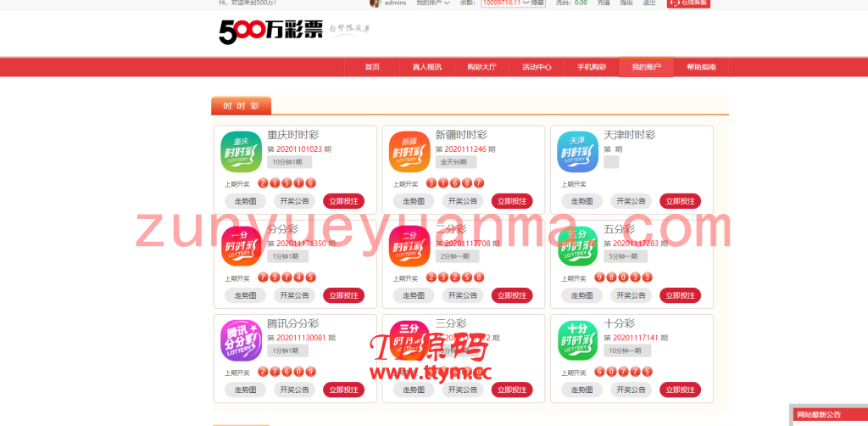Open the 五分 时时彩 lottery icon
The width and height of the screenshot is (868, 426).
(x=577, y=246)
